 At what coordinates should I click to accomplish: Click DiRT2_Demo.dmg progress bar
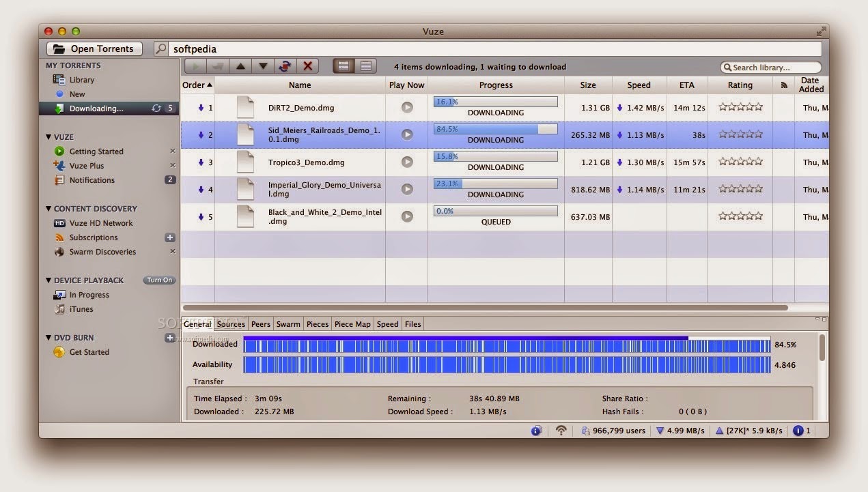pyautogui.click(x=496, y=102)
